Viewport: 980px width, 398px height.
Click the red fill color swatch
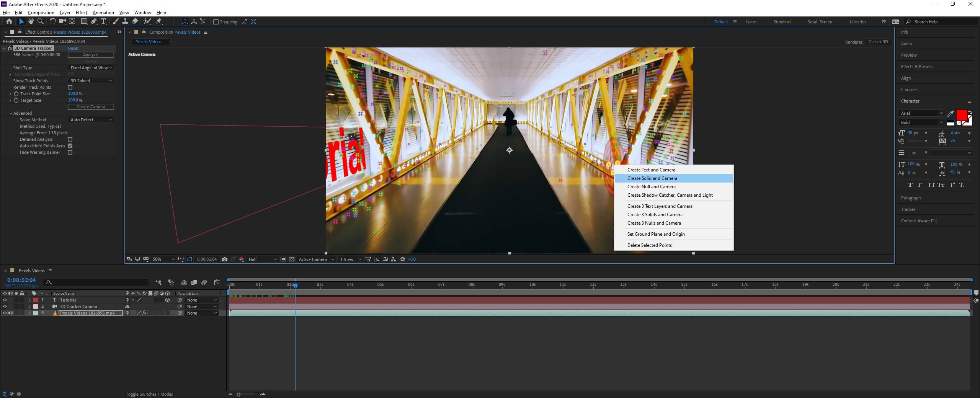[x=961, y=114]
